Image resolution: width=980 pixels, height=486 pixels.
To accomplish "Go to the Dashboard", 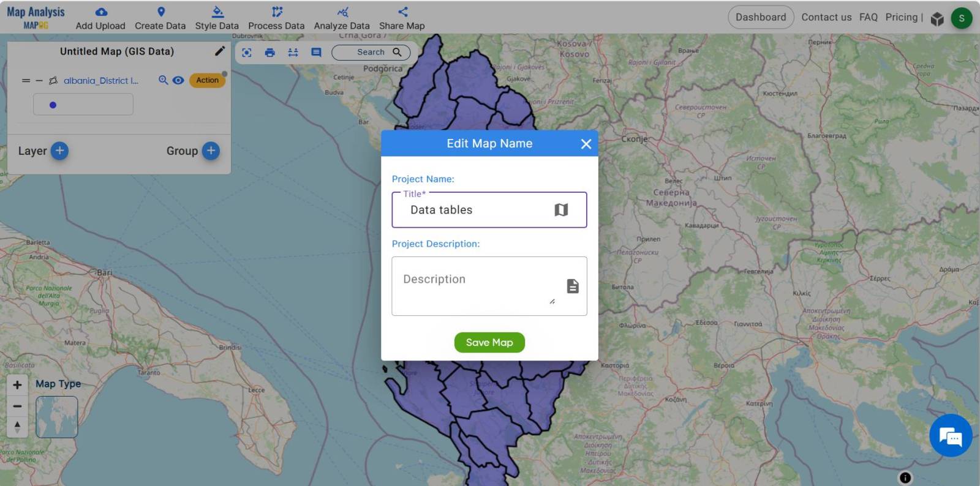I will coord(760,17).
